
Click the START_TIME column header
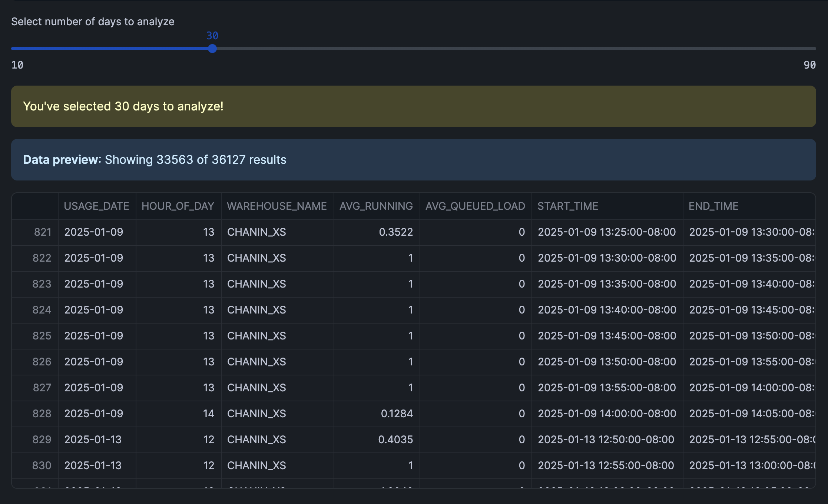[x=568, y=206]
